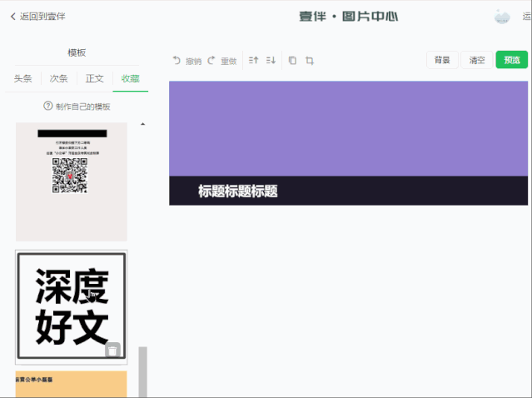Screen dimensions: 532x398
Task: Move layer up with the bring-forward icon
Action: click(254, 61)
